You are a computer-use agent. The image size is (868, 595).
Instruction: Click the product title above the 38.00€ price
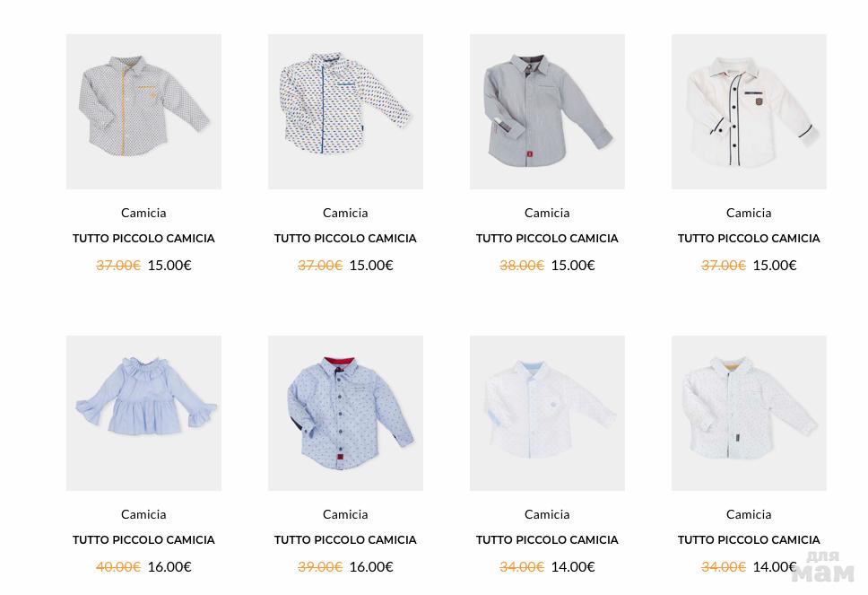click(x=547, y=239)
